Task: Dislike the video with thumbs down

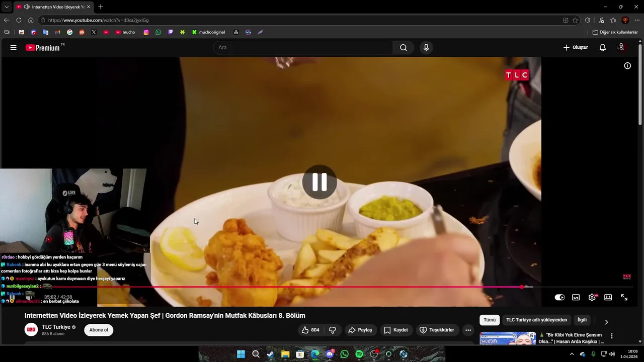Action: [333, 330]
